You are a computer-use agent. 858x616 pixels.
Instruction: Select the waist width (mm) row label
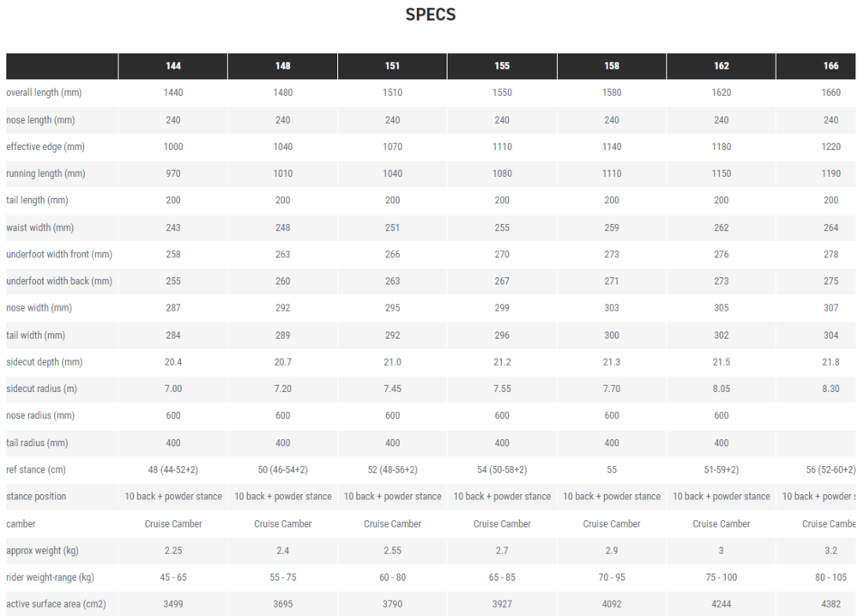pos(40,227)
